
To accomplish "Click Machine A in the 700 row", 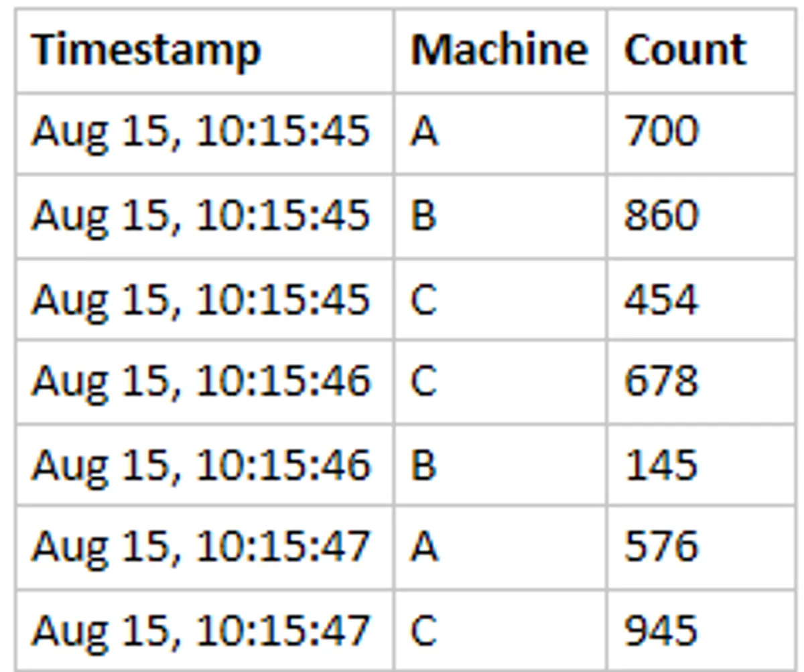I will [x=424, y=131].
